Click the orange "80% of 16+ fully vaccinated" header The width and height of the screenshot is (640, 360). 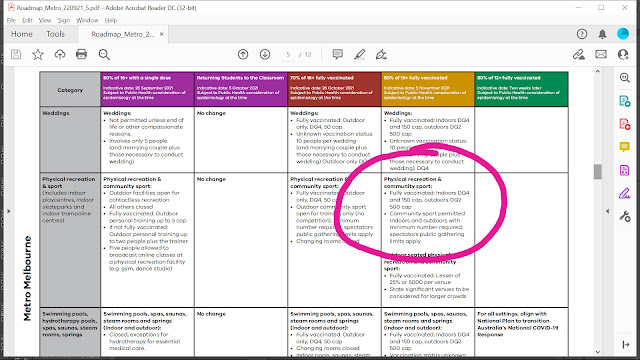(x=428, y=89)
